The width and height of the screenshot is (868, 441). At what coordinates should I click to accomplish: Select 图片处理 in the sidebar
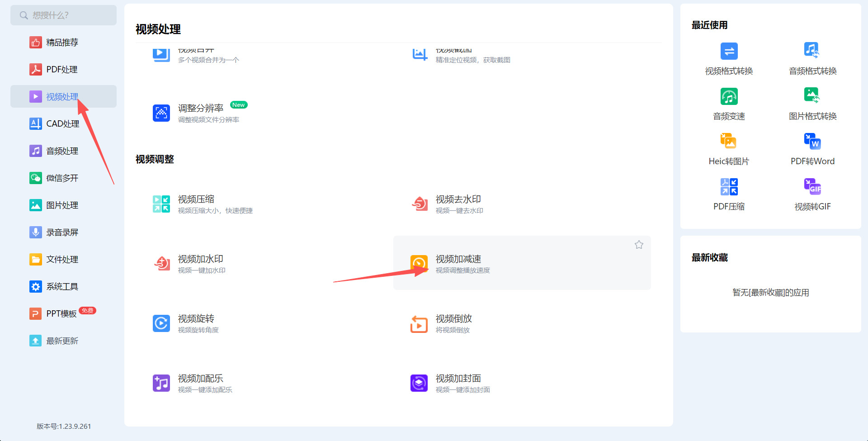click(x=63, y=205)
